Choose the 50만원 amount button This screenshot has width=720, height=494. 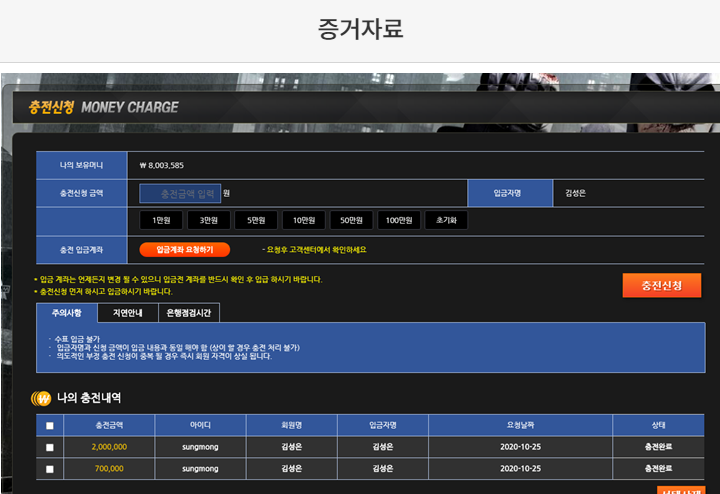tap(351, 220)
